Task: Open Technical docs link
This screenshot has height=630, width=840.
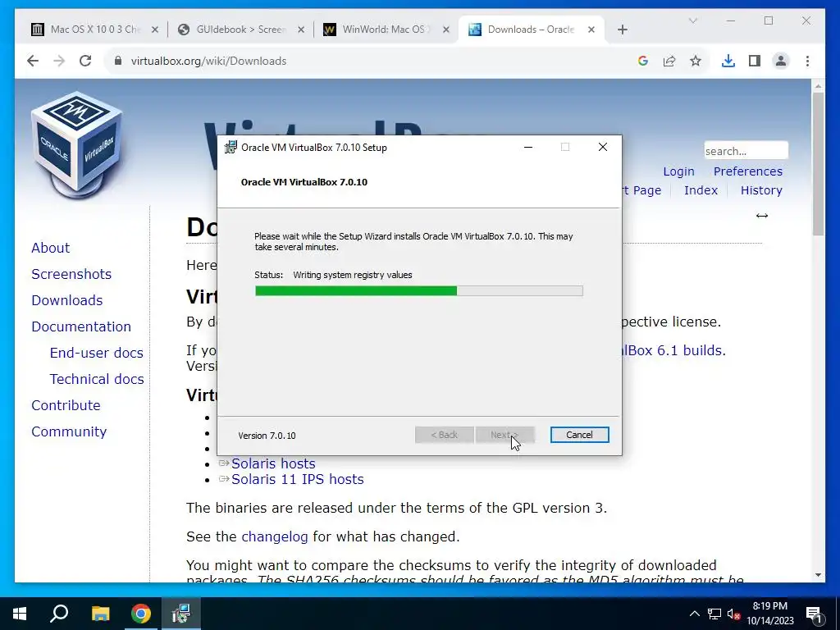Action: (97, 379)
